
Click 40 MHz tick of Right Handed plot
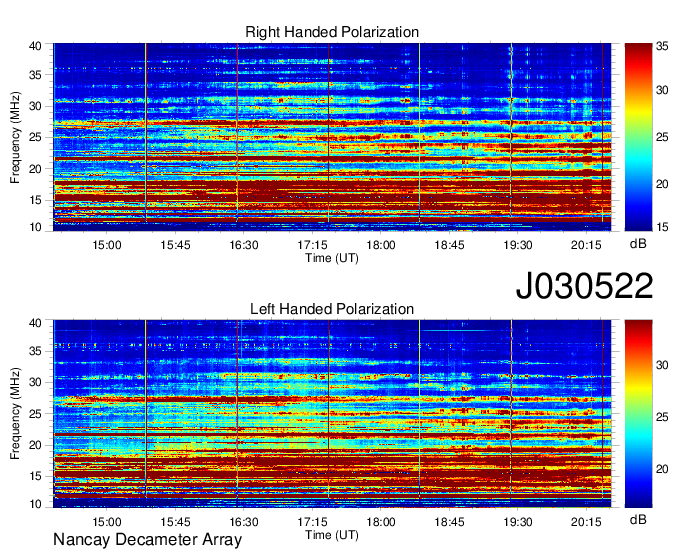(36, 46)
